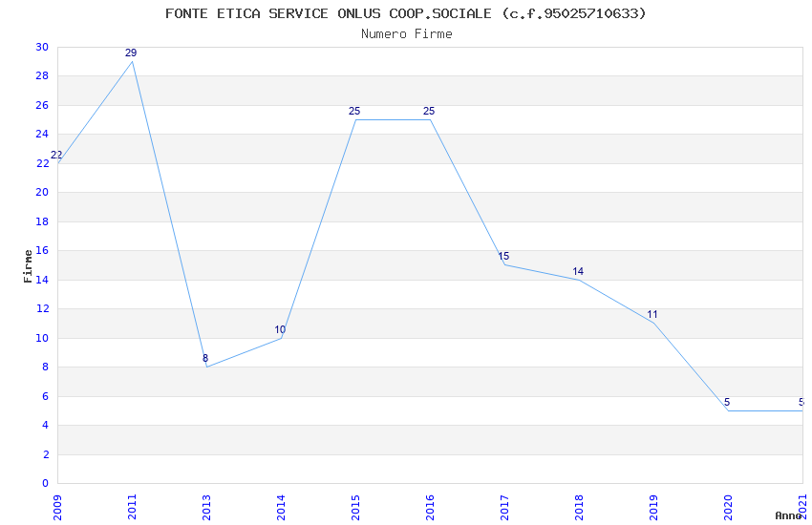This screenshot has width=812, height=525.
Task: Click the y-axis tick value 28
Action: 42,76
